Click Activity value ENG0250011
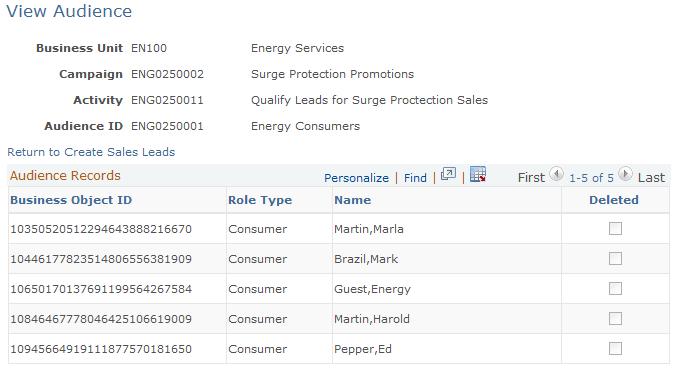The height and width of the screenshot is (370, 677). pos(167,100)
